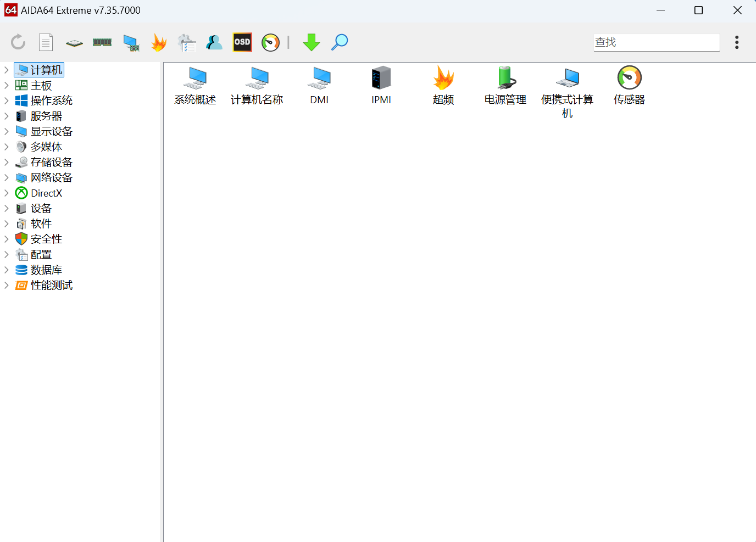
Task: Open the IPMI server icon
Action: point(381,86)
